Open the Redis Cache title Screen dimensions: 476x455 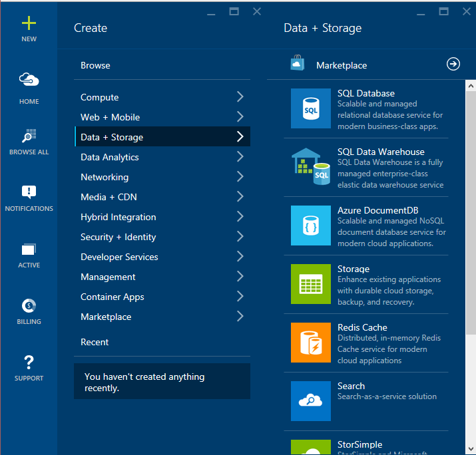coord(362,327)
